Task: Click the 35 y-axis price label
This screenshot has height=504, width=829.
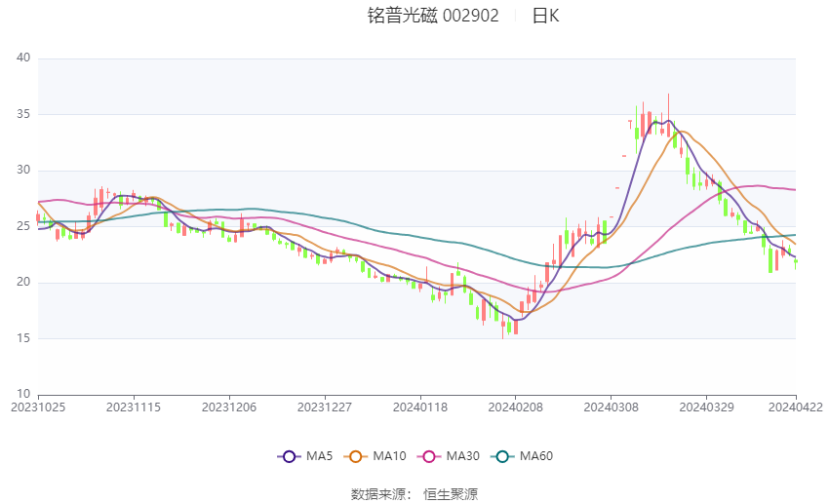Action: tap(23, 114)
